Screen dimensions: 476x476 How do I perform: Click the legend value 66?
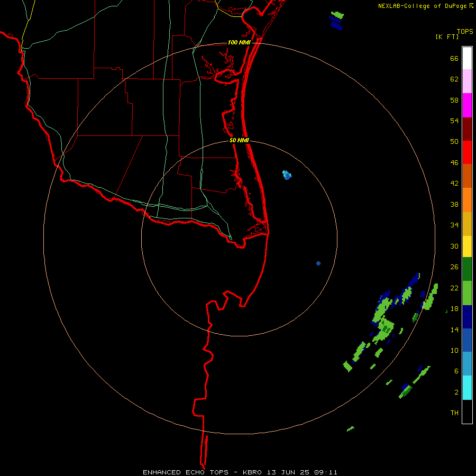(x=454, y=59)
